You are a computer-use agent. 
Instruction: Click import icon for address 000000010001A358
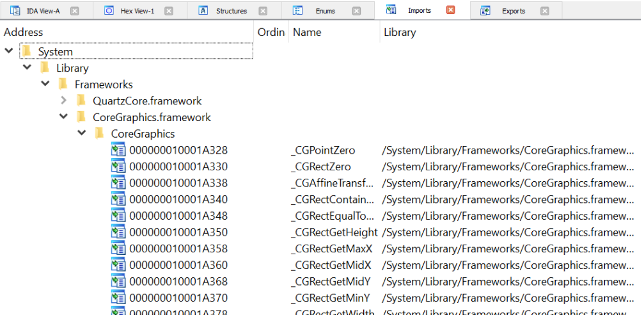click(118, 248)
